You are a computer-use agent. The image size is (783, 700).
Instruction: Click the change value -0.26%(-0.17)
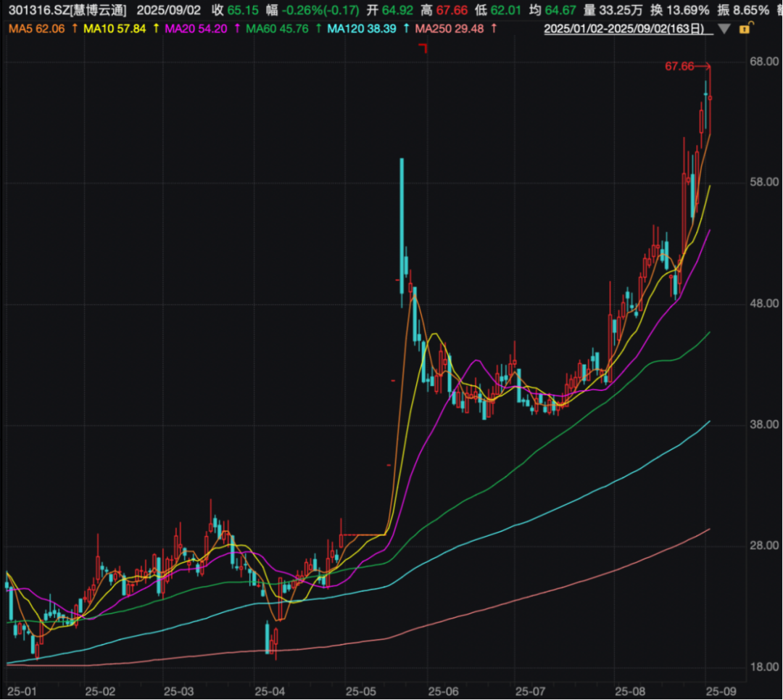(320, 10)
